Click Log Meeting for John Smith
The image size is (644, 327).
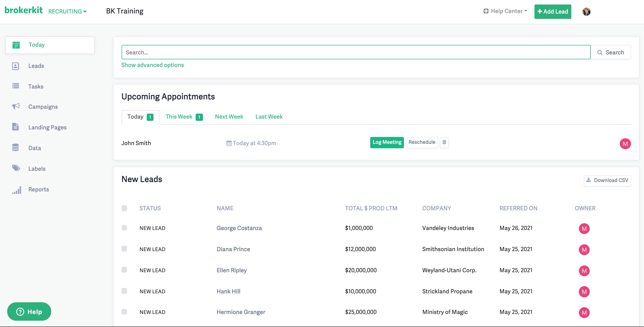387,142
